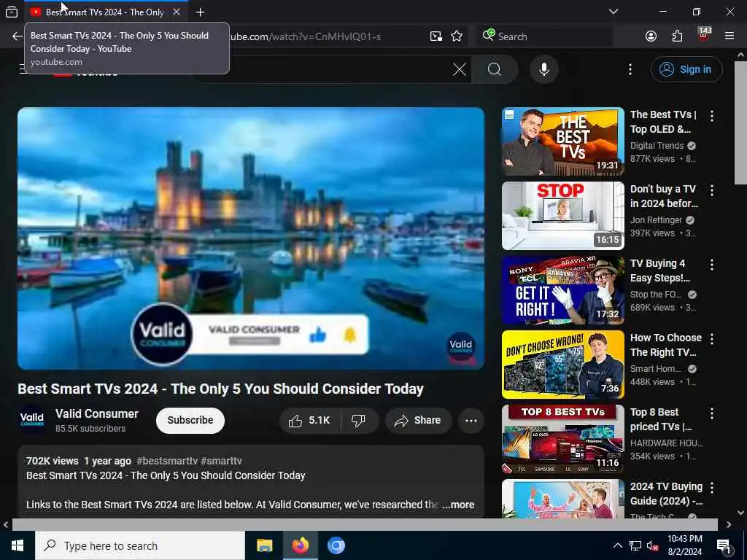Show hidden system tray icons
This screenshot has width=747, height=560.
[617, 545]
